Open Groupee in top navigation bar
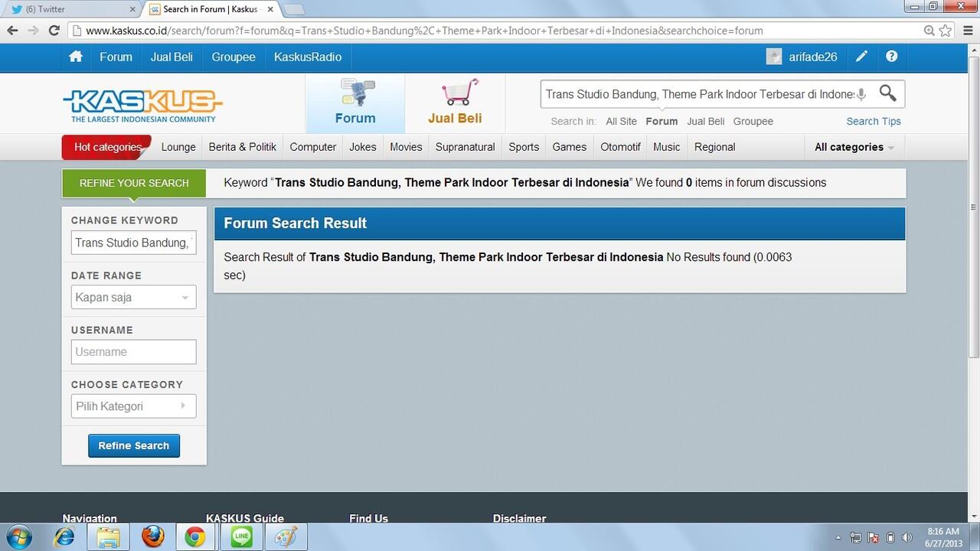Screen dimensions: 980x551 [234, 57]
